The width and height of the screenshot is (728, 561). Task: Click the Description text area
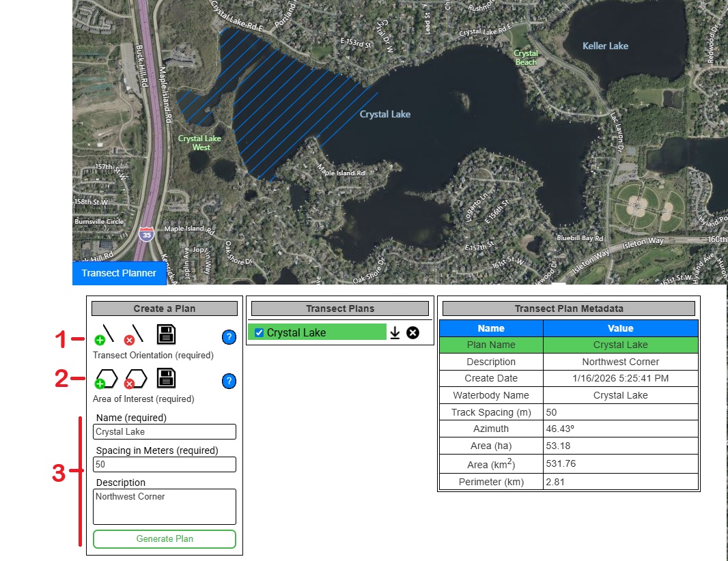coord(165,506)
